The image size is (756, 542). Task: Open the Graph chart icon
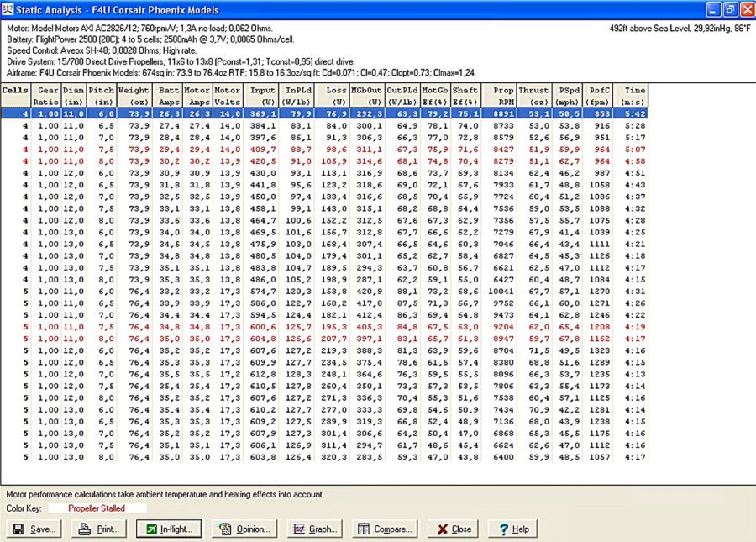(297, 529)
